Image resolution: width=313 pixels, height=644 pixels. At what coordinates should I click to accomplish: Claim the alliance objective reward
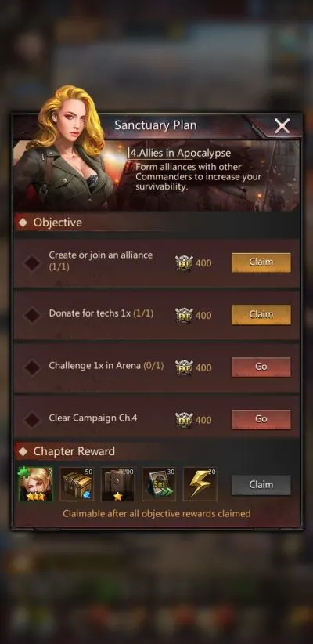pos(261,262)
